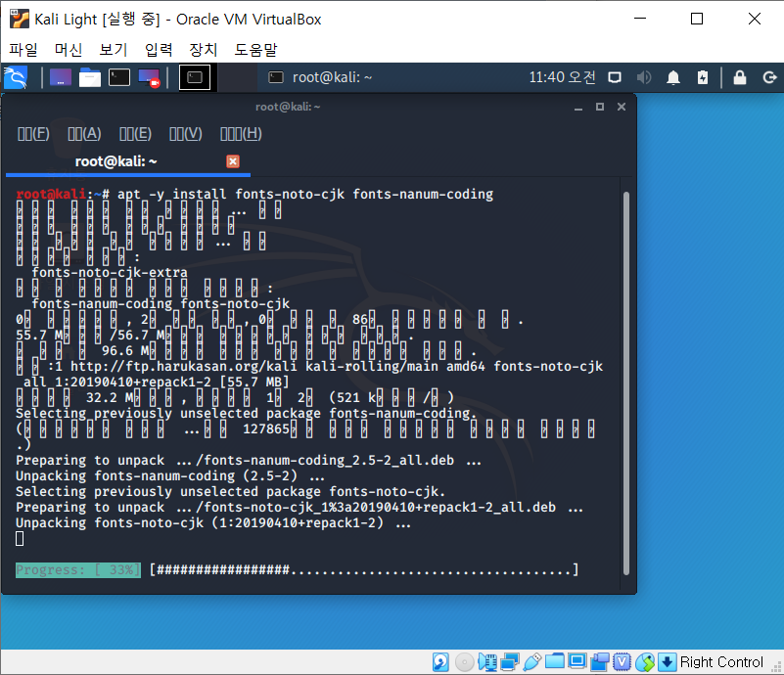Maximize the terminal window
The height and width of the screenshot is (675, 784).
coord(600,107)
